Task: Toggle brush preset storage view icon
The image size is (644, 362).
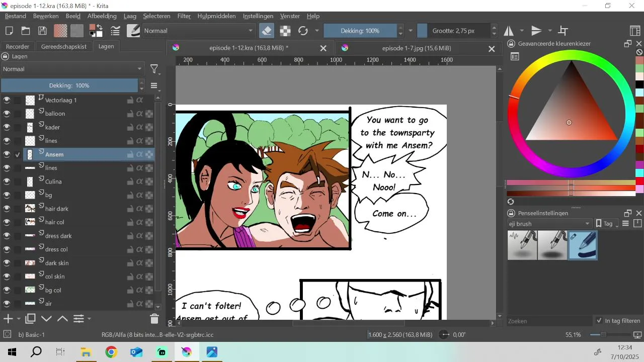Action: pyautogui.click(x=637, y=224)
